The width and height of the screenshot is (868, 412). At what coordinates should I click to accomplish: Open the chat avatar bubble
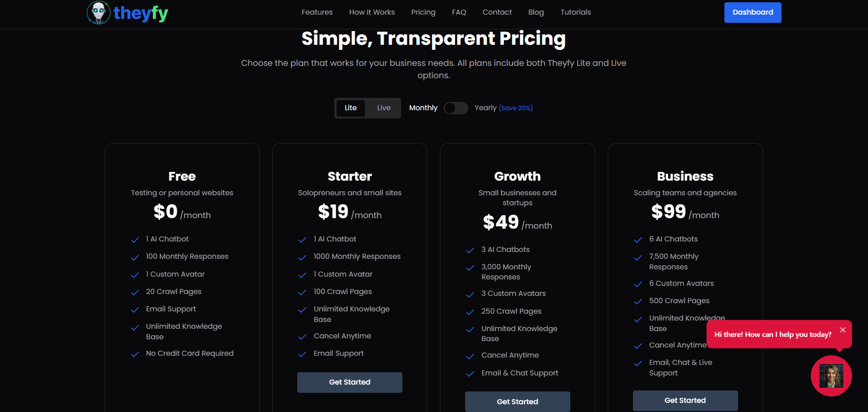click(x=831, y=376)
